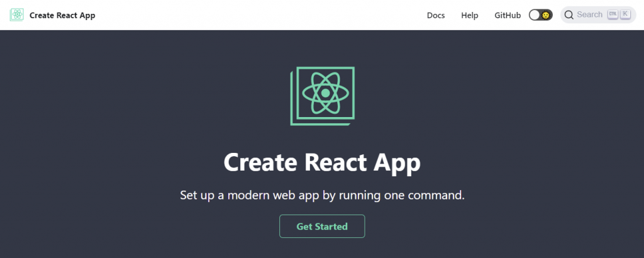This screenshot has height=258, width=644.
Task: Click the magnifier search icon
Action: tap(569, 15)
